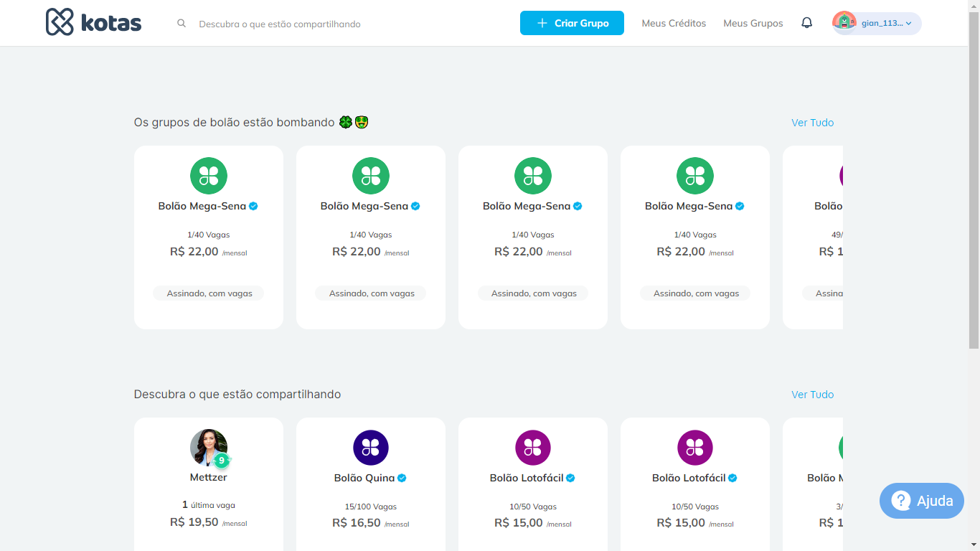This screenshot has width=980, height=551.
Task: Click the search magnifier icon
Action: click(182, 24)
